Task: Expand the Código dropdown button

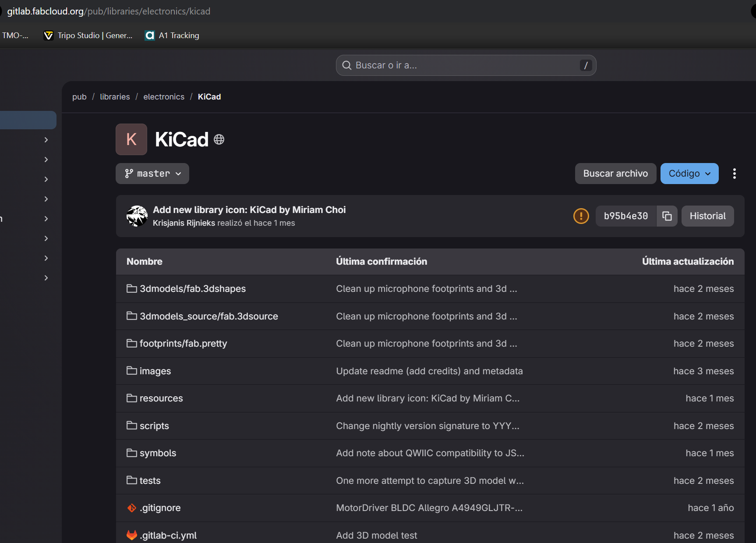Action: (689, 174)
